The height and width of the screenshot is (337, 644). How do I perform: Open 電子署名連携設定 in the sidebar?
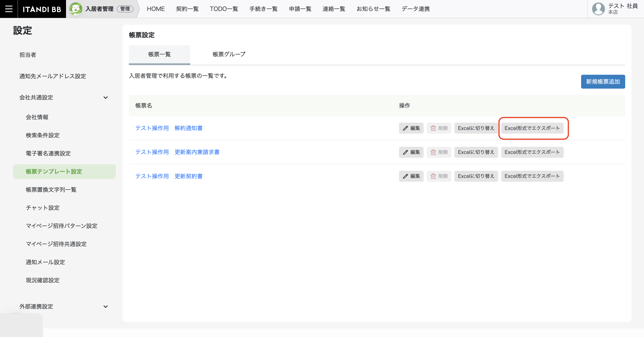pos(48,153)
